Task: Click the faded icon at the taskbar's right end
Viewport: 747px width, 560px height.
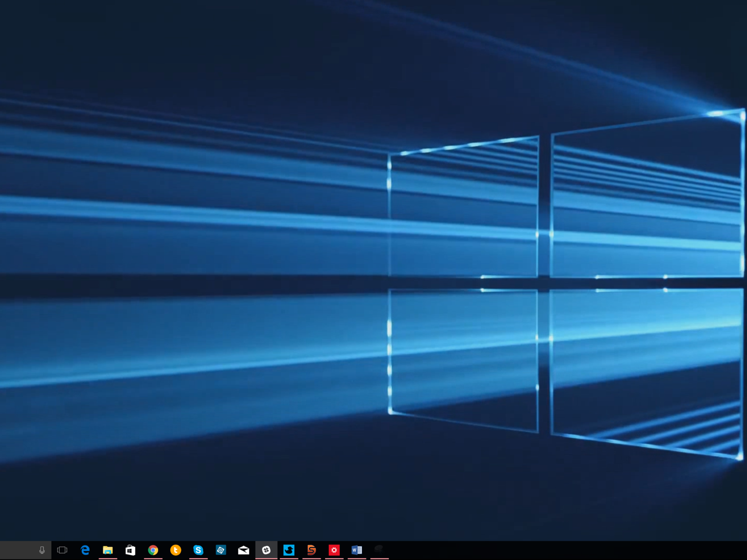Action: [x=379, y=550]
